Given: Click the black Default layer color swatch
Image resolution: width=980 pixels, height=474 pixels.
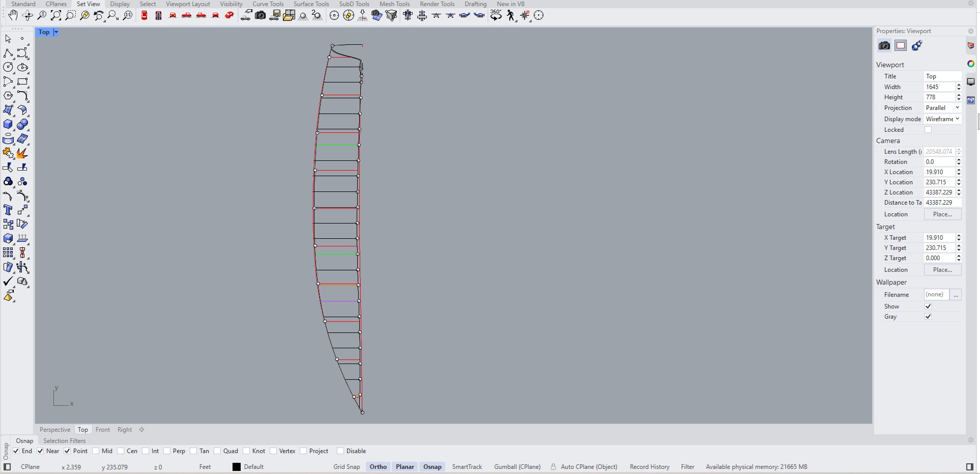Looking at the screenshot, I should tap(237, 467).
